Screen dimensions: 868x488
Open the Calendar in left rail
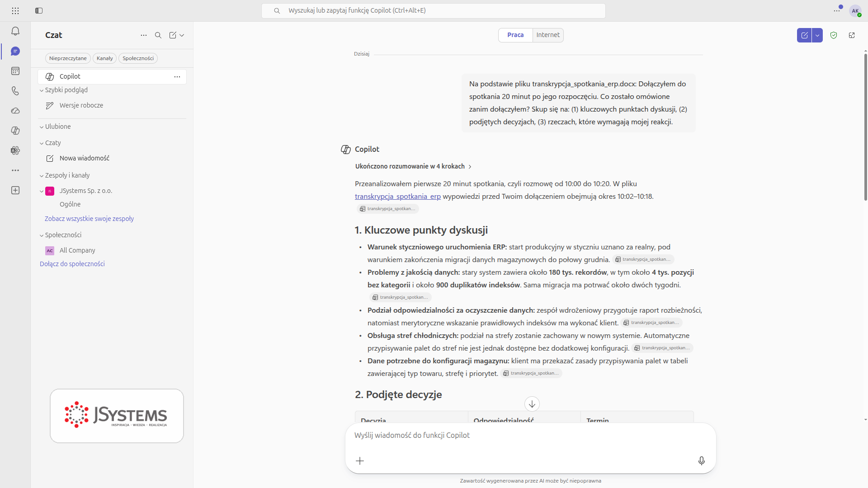[15, 71]
